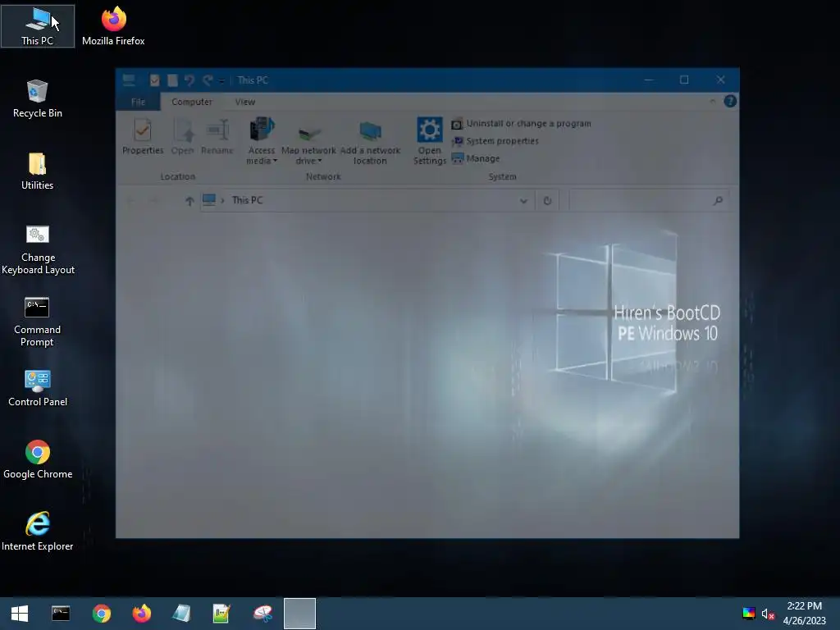
Task: Switch to the View ribbon tab
Action: [x=244, y=102]
